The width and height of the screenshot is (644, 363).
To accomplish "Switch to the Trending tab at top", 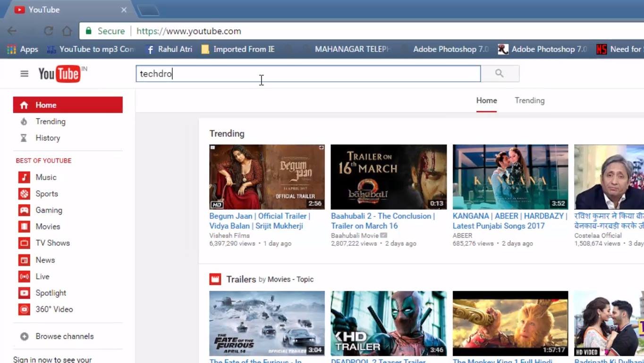I will [x=529, y=101].
